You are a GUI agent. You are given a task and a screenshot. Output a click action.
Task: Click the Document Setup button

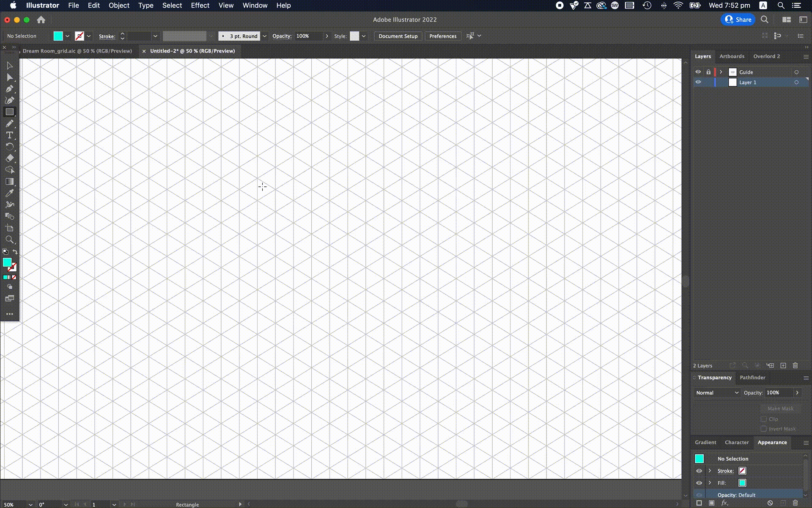[398, 36]
